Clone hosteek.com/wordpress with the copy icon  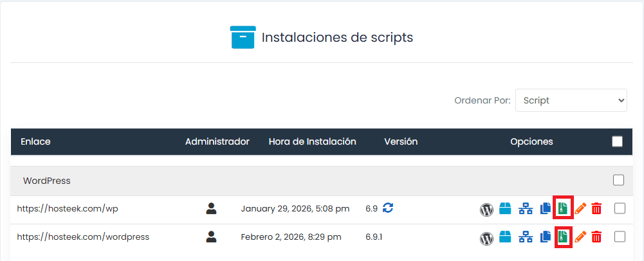point(546,237)
